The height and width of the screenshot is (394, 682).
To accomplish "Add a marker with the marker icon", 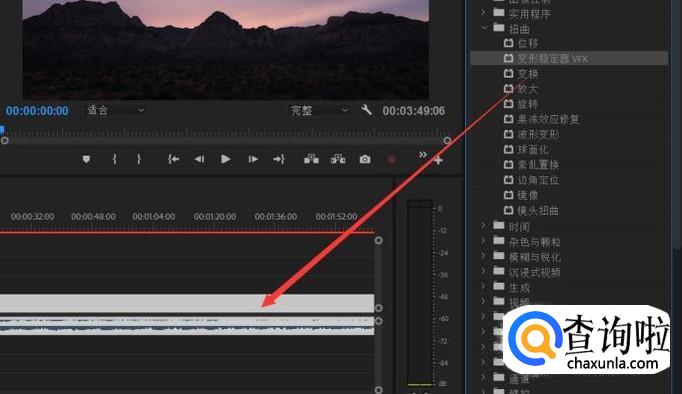I will pyautogui.click(x=86, y=160).
